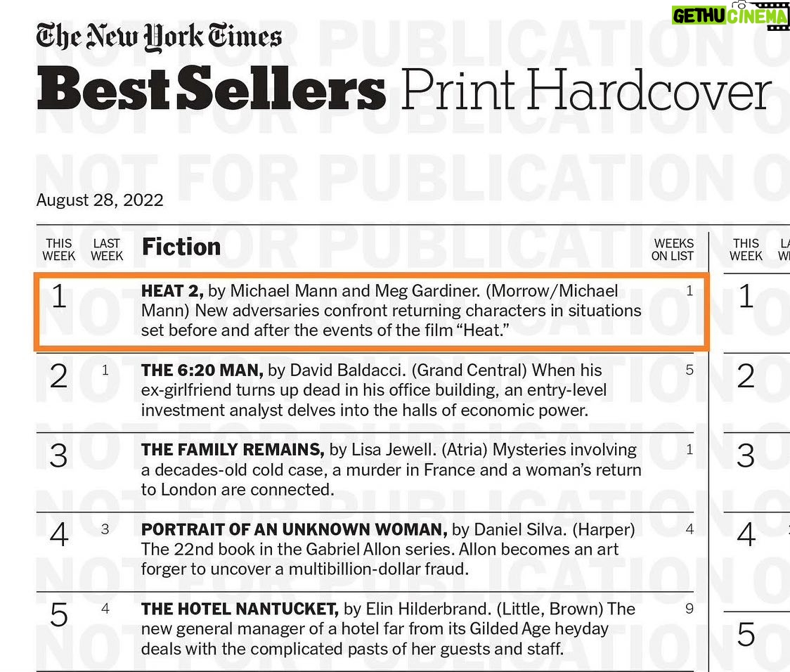Select the Fiction section header

pos(181,247)
